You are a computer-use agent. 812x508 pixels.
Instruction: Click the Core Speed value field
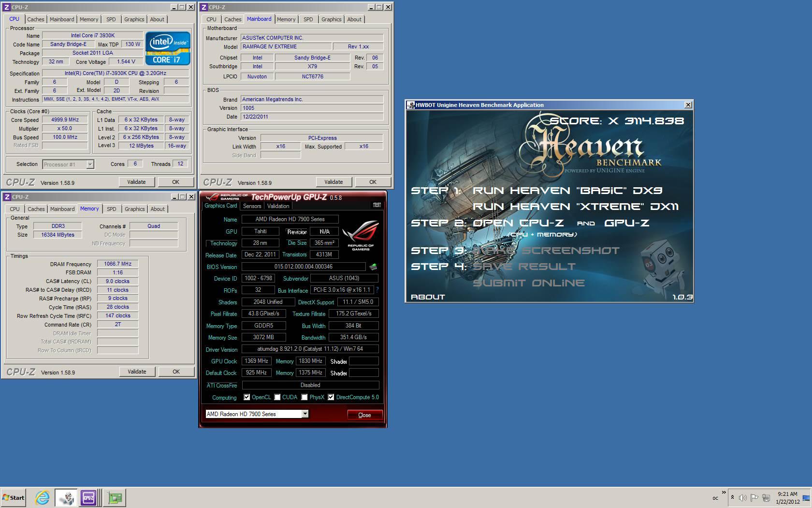click(65, 120)
